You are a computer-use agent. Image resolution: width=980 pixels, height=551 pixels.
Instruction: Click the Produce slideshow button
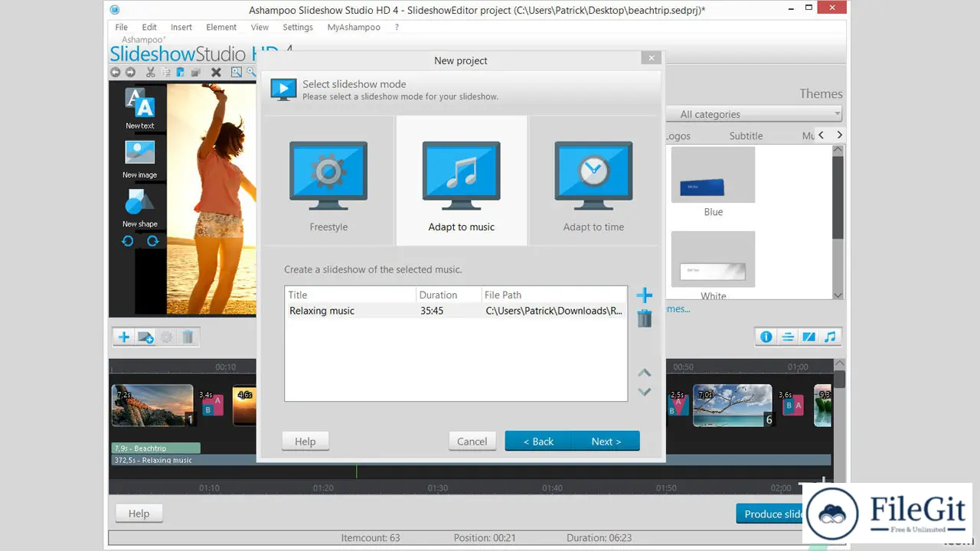pyautogui.click(x=771, y=514)
